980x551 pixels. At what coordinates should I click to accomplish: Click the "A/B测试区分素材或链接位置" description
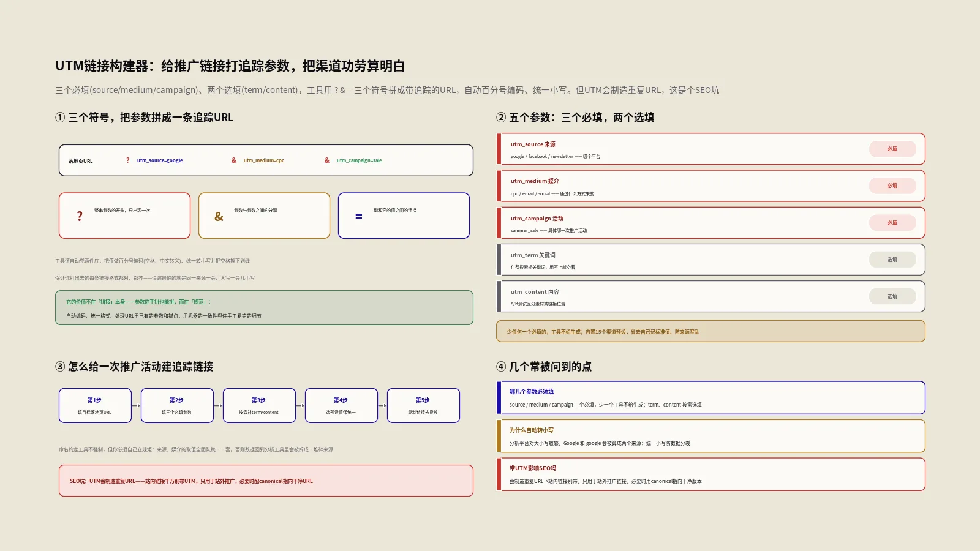[538, 304]
